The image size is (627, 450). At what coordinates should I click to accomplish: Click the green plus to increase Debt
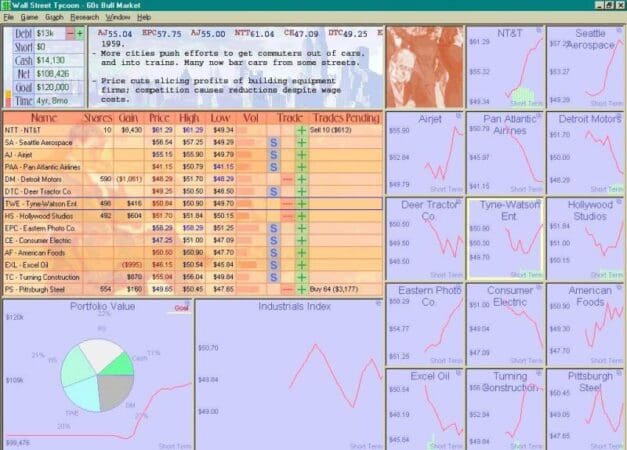click(x=79, y=33)
